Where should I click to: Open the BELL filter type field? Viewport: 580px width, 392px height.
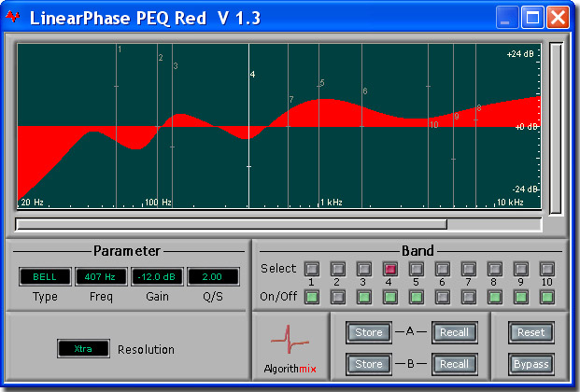(45, 276)
